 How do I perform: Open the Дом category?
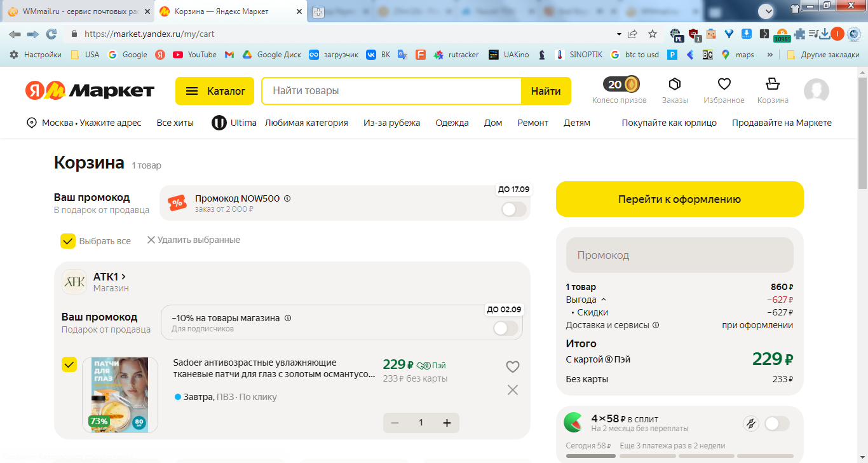click(x=493, y=123)
